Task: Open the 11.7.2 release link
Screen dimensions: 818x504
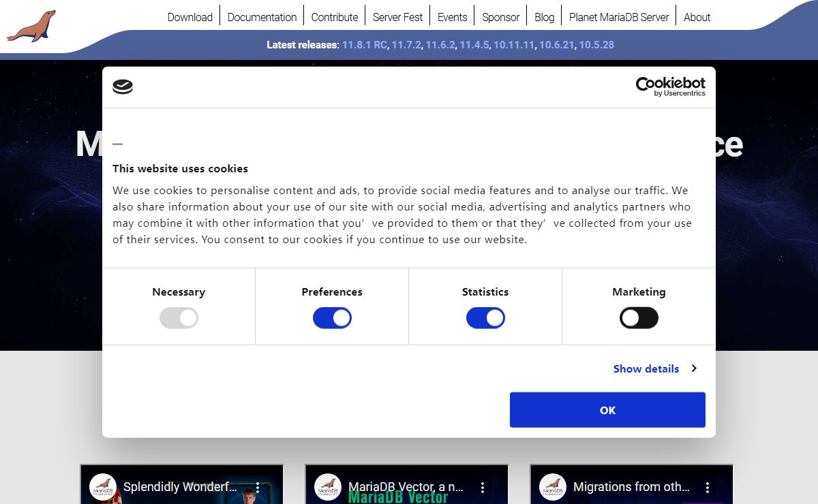Action: point(406,45)
